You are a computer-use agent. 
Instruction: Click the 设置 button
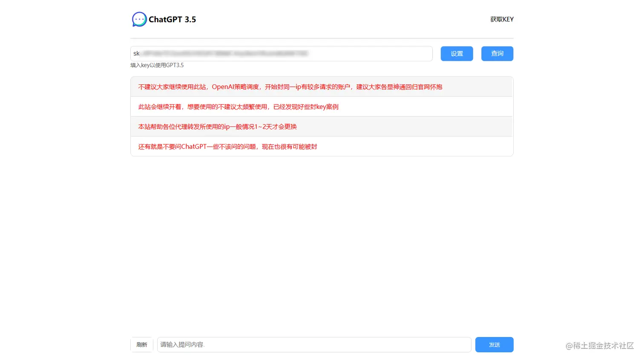pyautogui.click(x=457, y=54)
